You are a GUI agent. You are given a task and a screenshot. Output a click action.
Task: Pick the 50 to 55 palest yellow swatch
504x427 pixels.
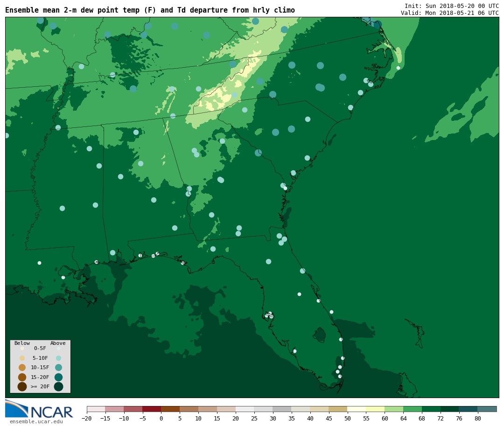(357, 409)
